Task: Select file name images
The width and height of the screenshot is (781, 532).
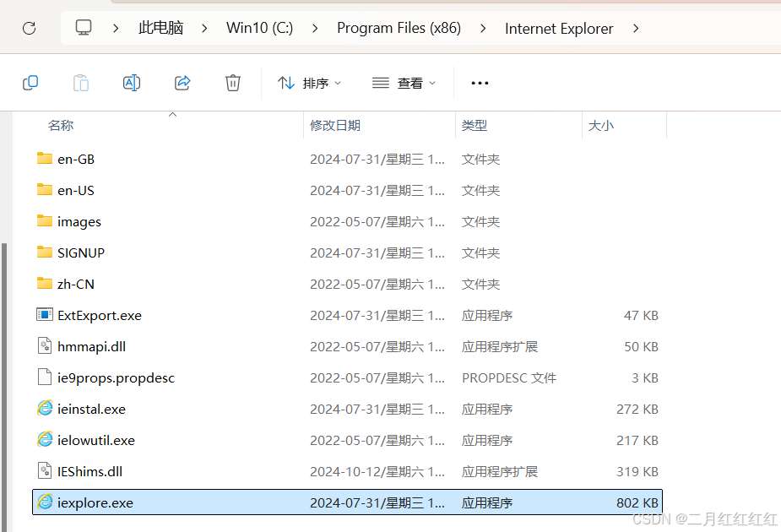Action: (x=79, y=222)
